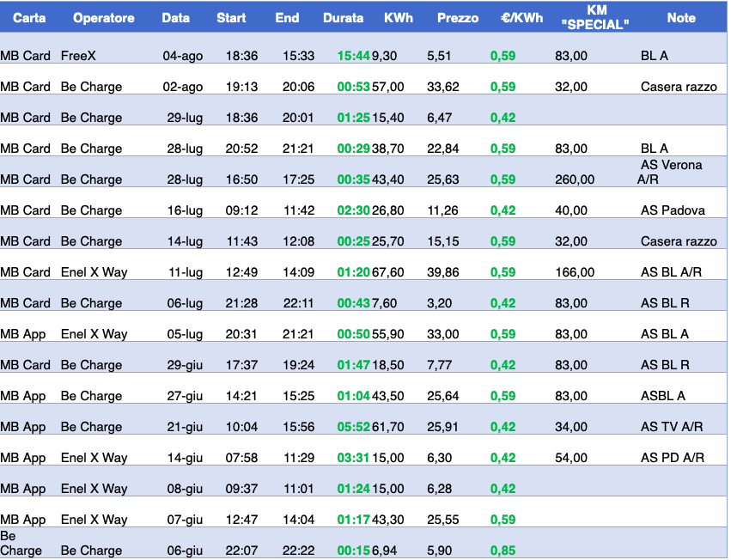The height and width of the screenshot is (560, 731).
Task: Select price 6,28 cell
Action: [439, 489]
